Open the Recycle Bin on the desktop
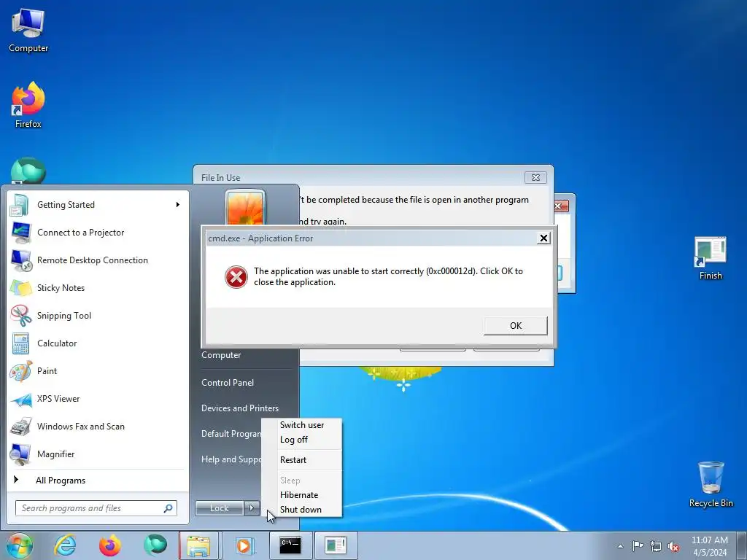 tap(711, 484)
